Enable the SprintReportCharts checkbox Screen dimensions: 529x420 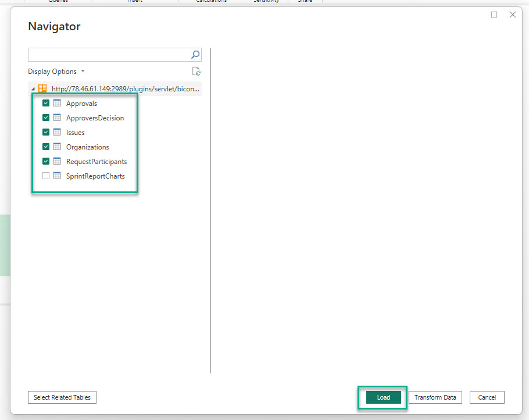[x=46, y=176]
